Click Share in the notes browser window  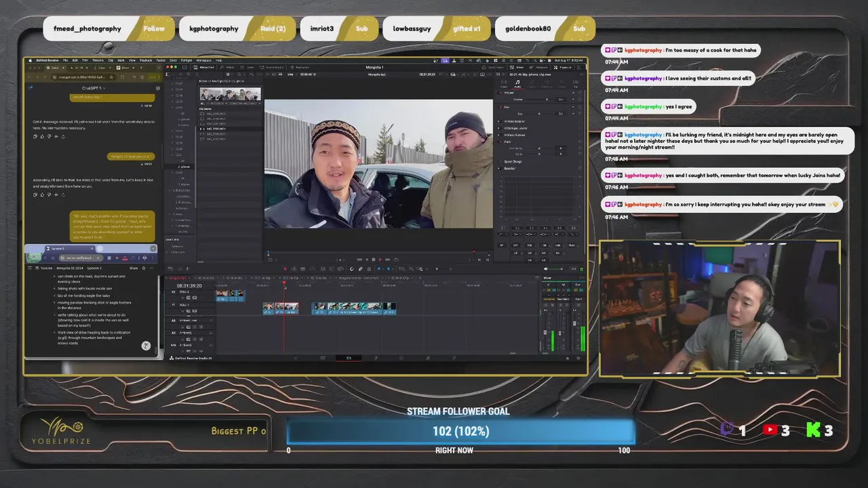pyautogui.click(x=133, y=268)
